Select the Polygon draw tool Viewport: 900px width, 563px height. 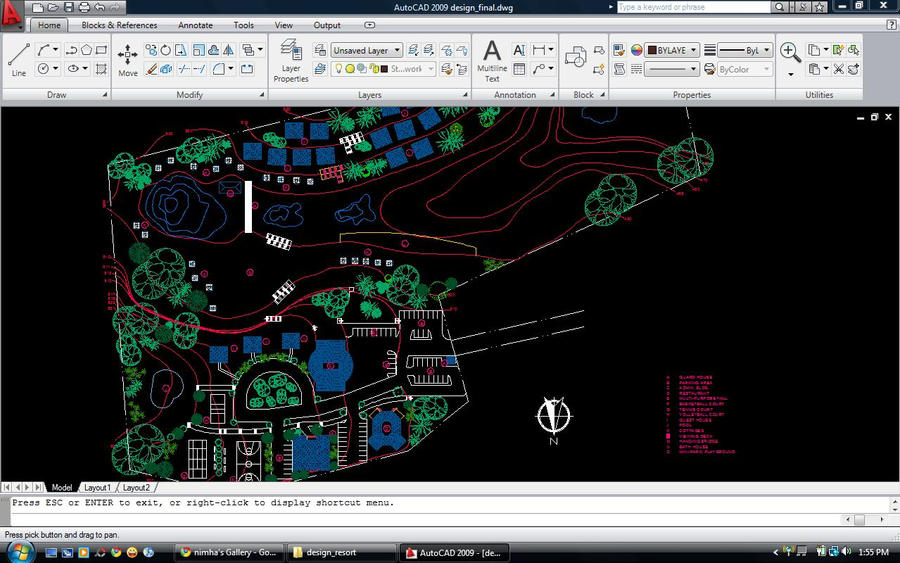coord(86,50)
